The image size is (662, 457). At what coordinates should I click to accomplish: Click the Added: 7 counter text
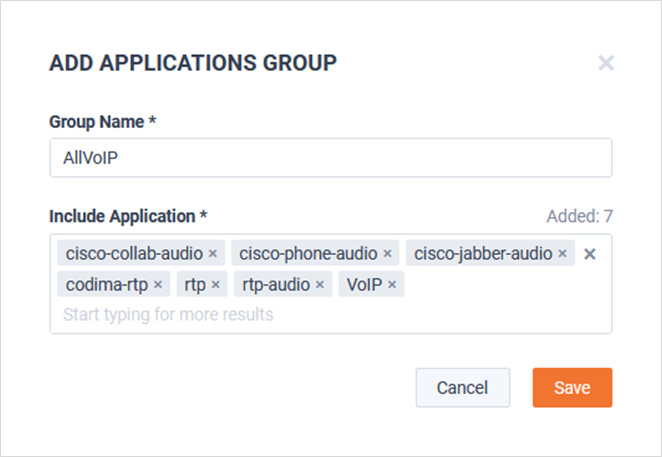(x=579, y=216)
